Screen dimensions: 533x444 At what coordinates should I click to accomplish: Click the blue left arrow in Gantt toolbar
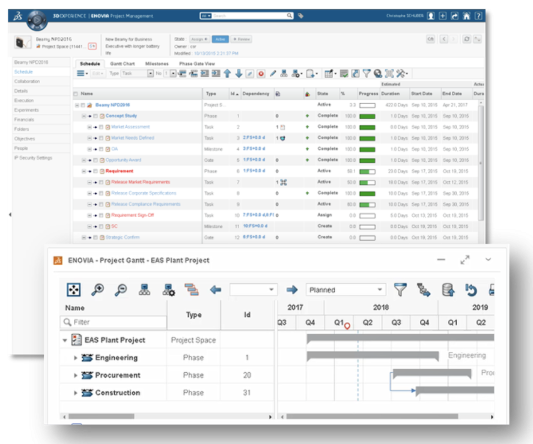[x=216, y=290]
